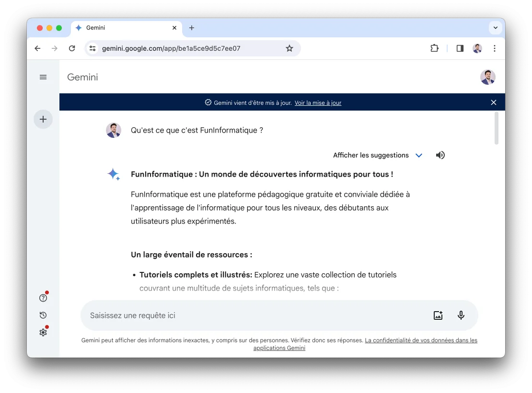This screenshot has height=393, width=532.
Task: Click the Saisissez une requête ici field
Action: coord(254,315)
